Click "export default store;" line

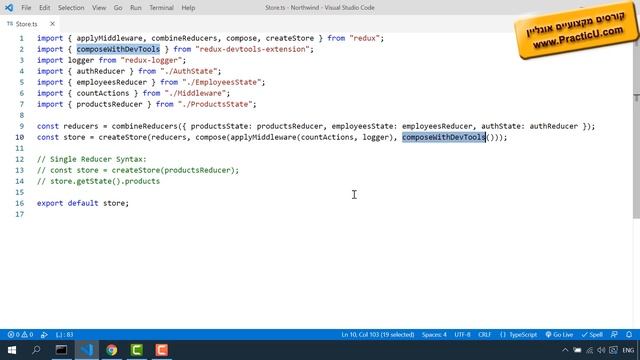(83, 203)
